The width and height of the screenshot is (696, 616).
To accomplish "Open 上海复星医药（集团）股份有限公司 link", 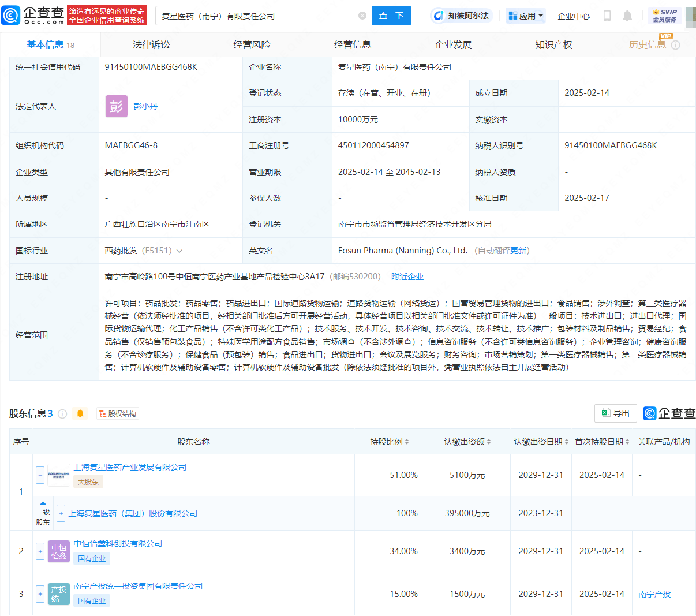I will click(x=133, y=513).
